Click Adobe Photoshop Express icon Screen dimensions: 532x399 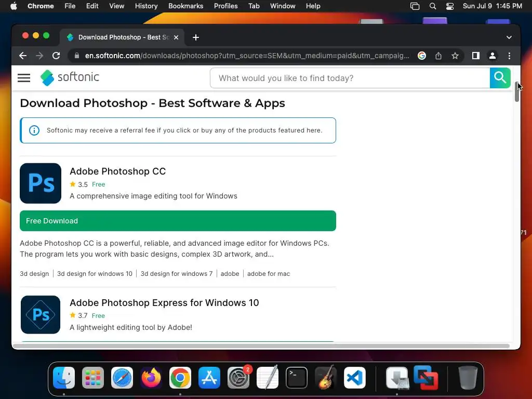point(41,314)
